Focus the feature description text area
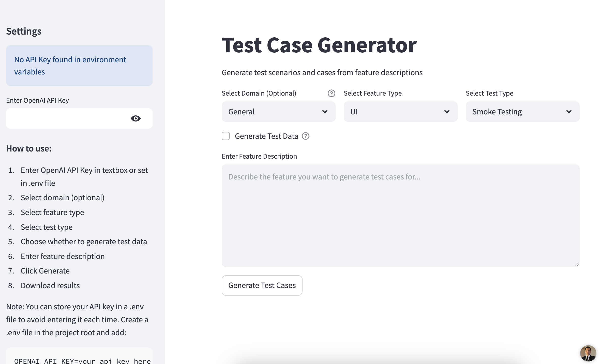 pyautogui.click(x=400, y=216)
